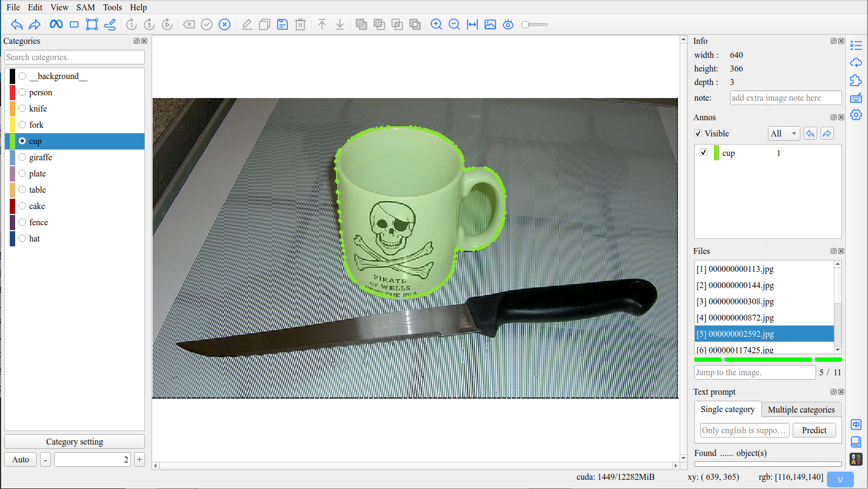Open the View menu
868x489 pixels.
(60, 7)
